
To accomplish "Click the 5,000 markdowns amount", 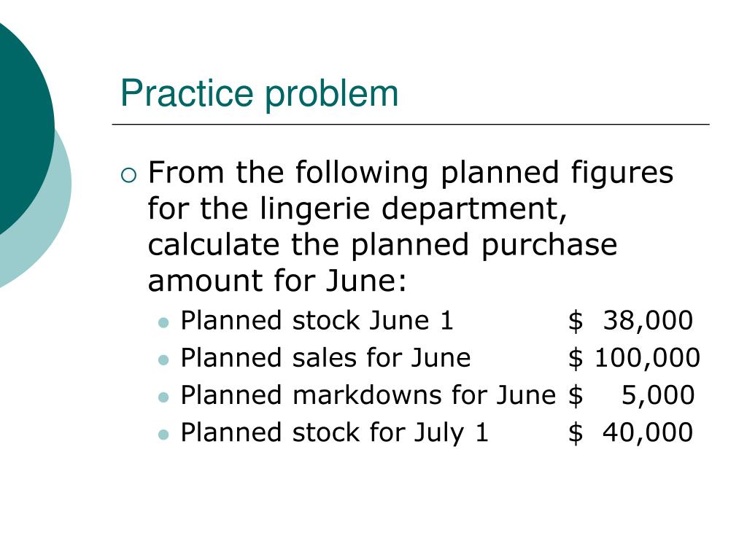I will pyautogui.click(x=658, y=395).
